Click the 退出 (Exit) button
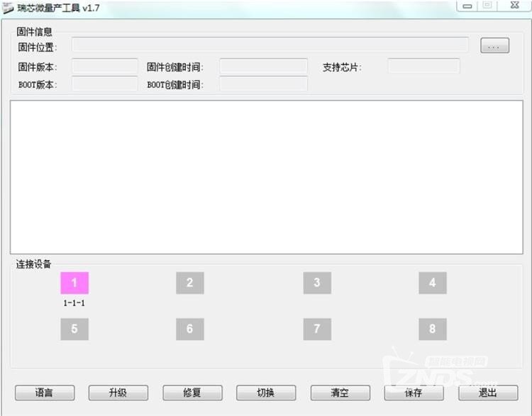This screenshot has height=416, width=532. 488,393
